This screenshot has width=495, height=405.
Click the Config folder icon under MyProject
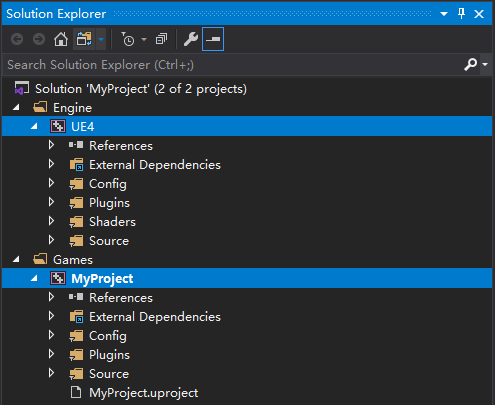(76, 336)
